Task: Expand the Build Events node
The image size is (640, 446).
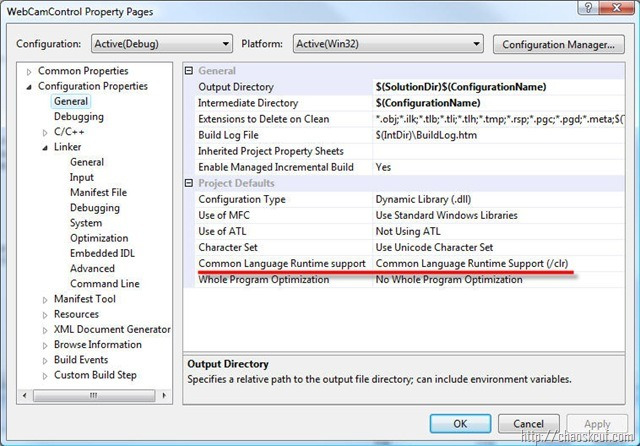Action: point(45,360)
